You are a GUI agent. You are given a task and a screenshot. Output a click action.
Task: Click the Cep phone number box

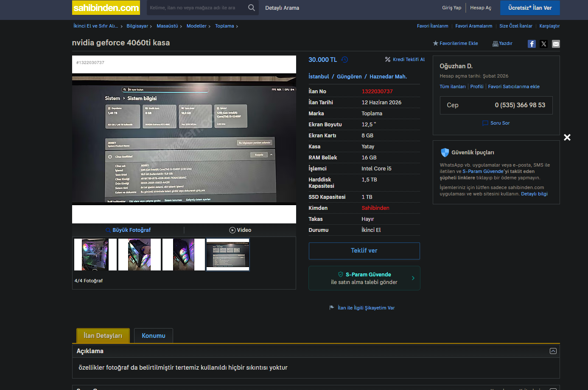click(x=496, y=105)
